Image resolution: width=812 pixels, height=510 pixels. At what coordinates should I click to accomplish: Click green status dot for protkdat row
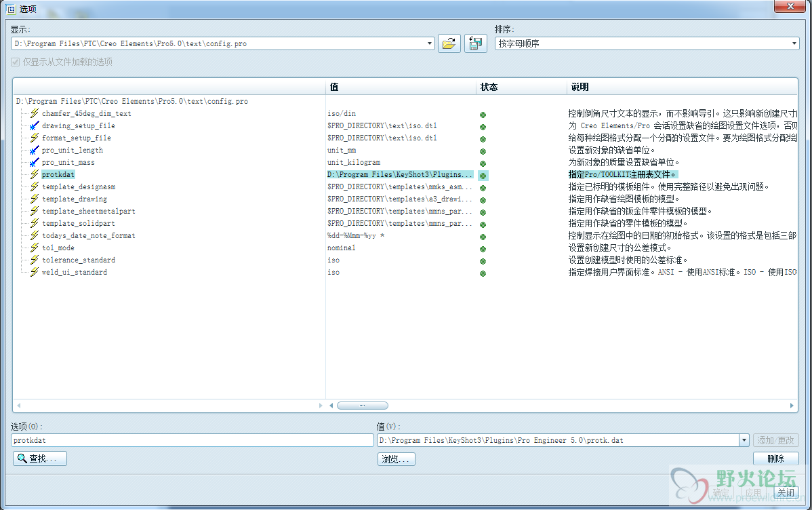pos(483,176)
